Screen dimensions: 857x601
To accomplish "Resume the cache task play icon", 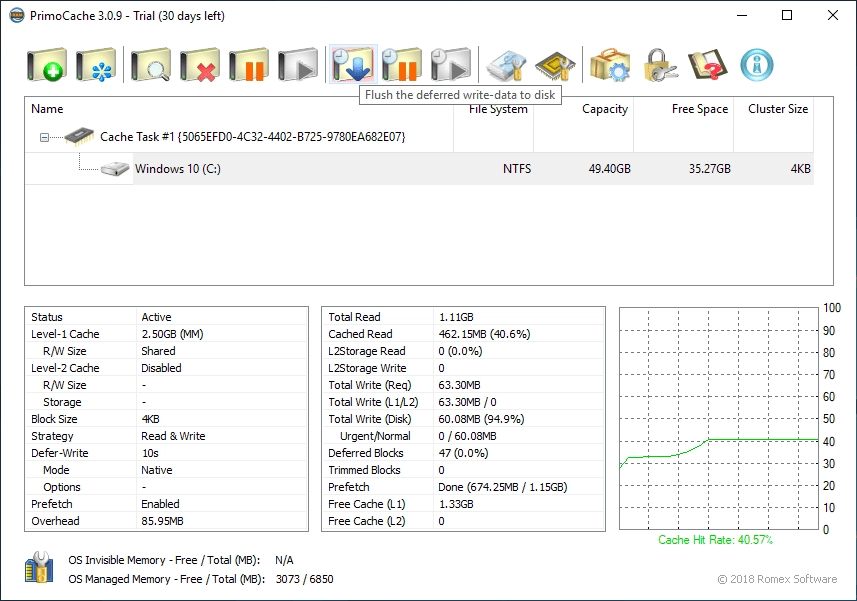I will pos(298,64).
